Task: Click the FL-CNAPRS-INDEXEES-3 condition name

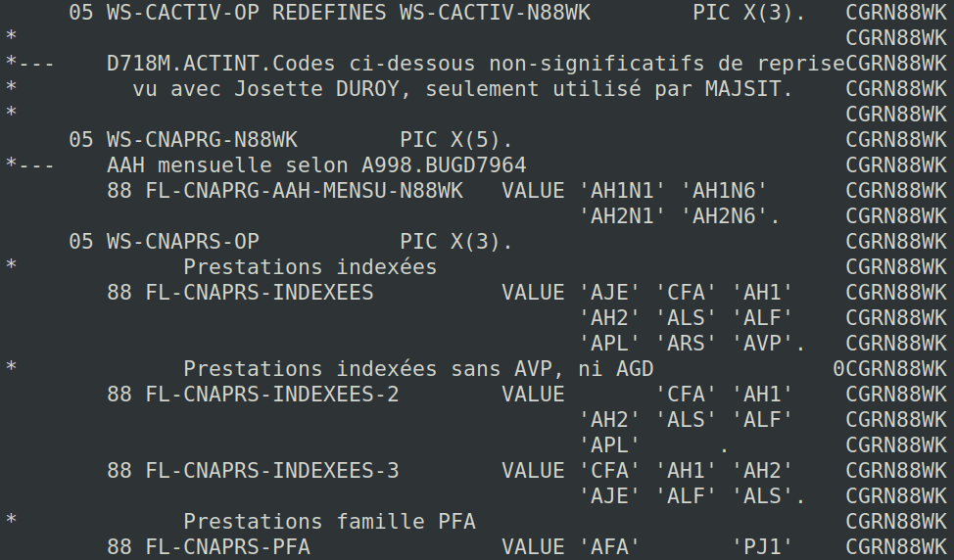Action: (272, 471)
